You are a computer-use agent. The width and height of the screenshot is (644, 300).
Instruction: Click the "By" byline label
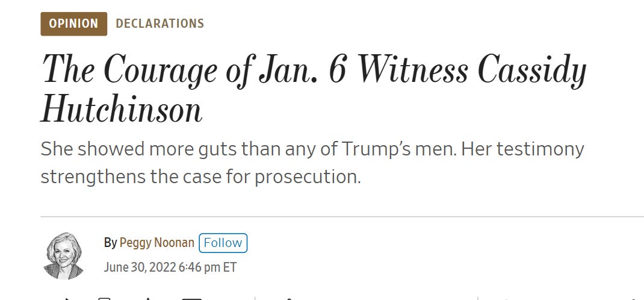tap(110, 243)
